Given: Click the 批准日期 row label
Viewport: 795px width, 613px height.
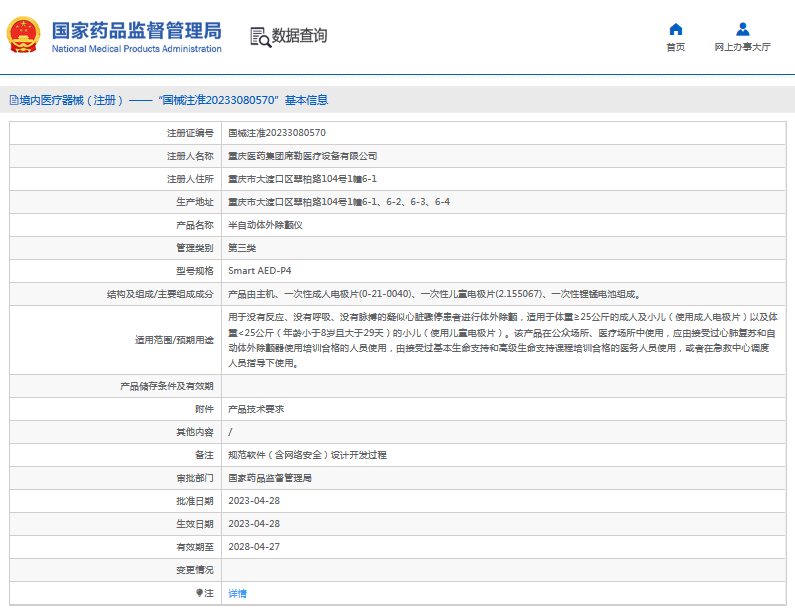Looking at the screenshot, I should (x=195, y=501).
